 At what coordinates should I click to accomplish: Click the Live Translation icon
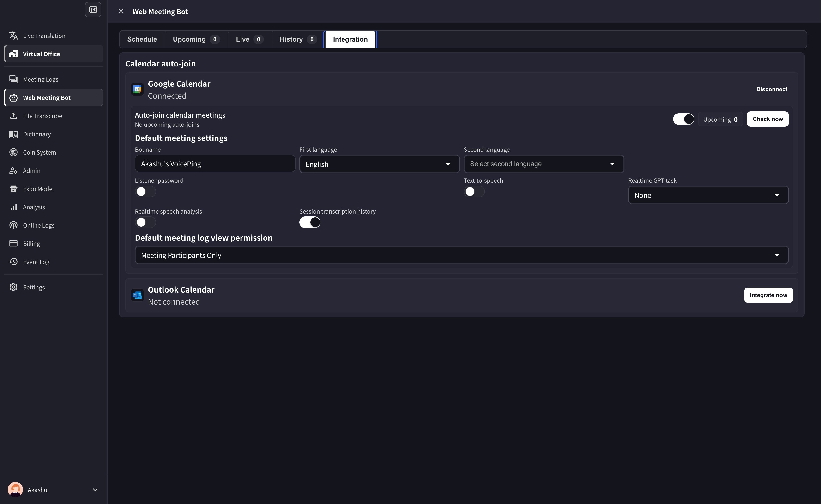[13, 35]
